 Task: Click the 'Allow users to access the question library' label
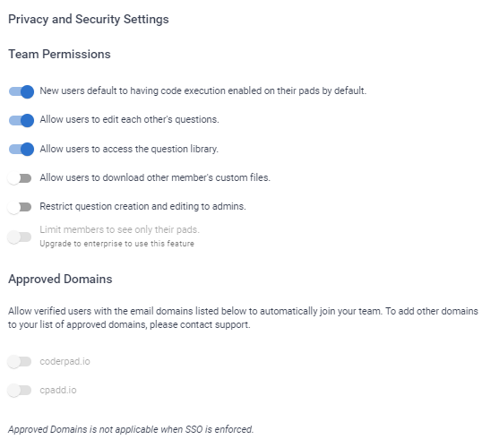click(129, 149)
